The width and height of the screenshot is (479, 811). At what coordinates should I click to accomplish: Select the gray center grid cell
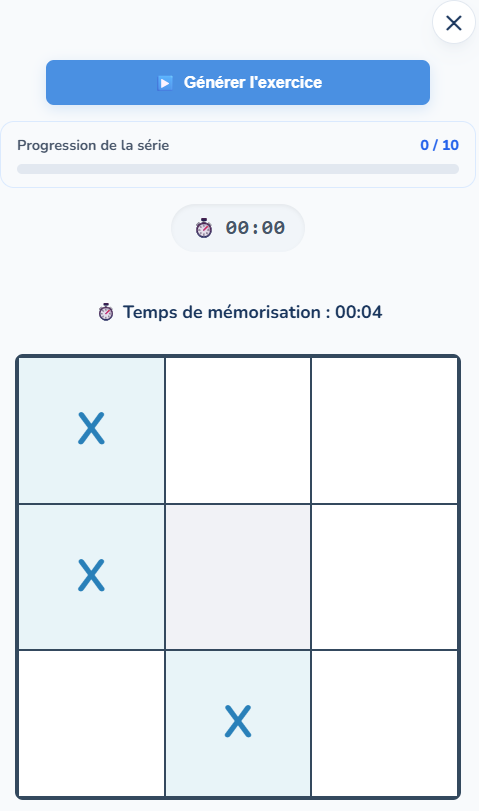point(238,576)
